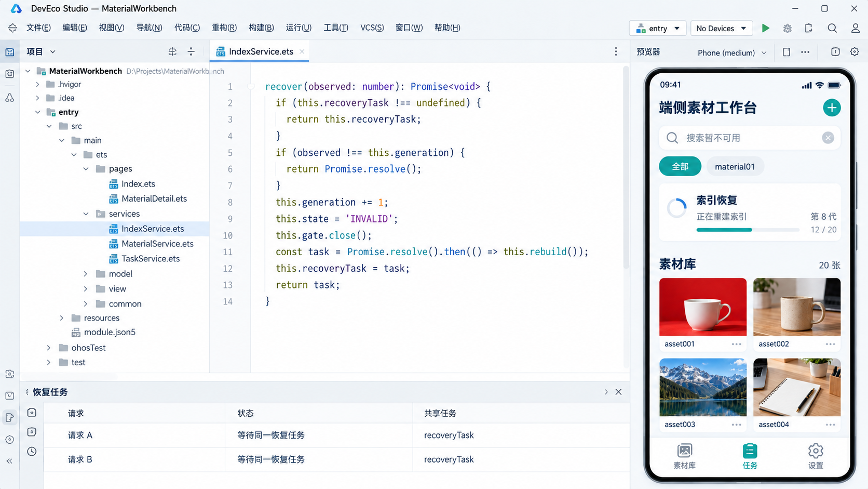Open previewer more options ellipsis

[805, 52]
